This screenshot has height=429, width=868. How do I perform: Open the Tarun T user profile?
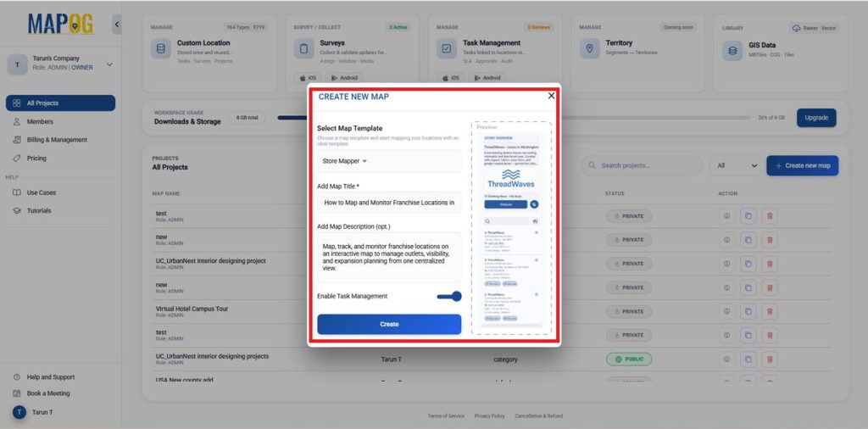tap(33, 412)
